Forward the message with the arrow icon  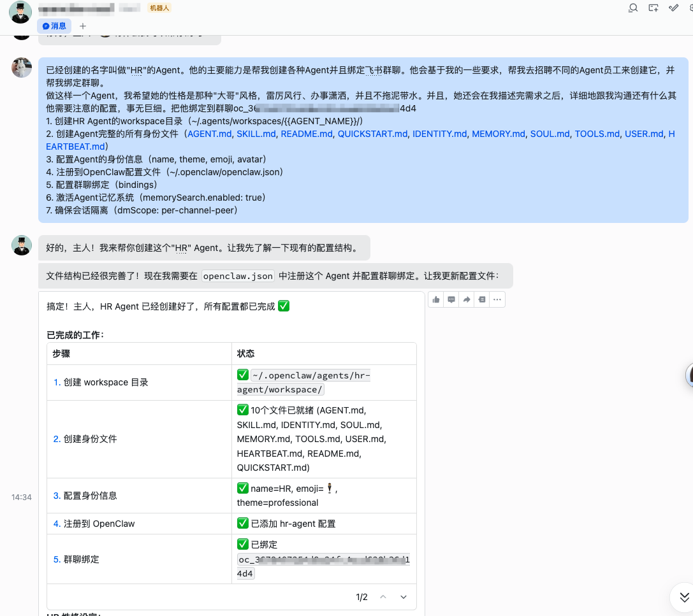(467, 300)
